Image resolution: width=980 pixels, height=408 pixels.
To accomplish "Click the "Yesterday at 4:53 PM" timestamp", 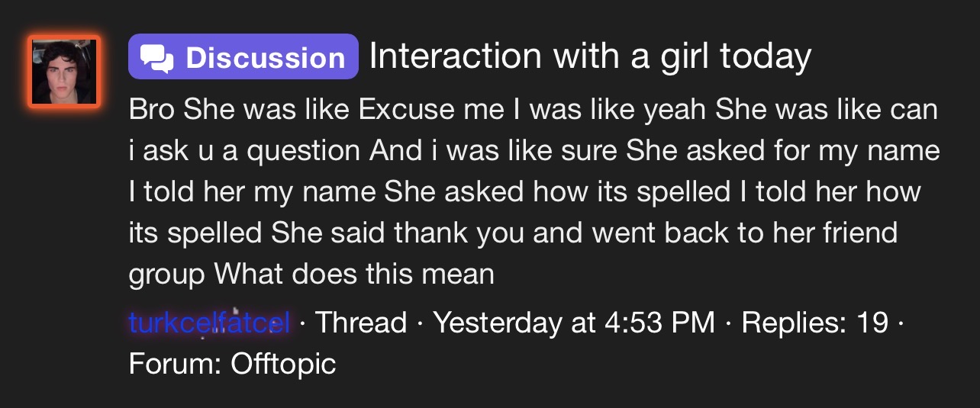I will pyautogui.click(x=574, y=323).
